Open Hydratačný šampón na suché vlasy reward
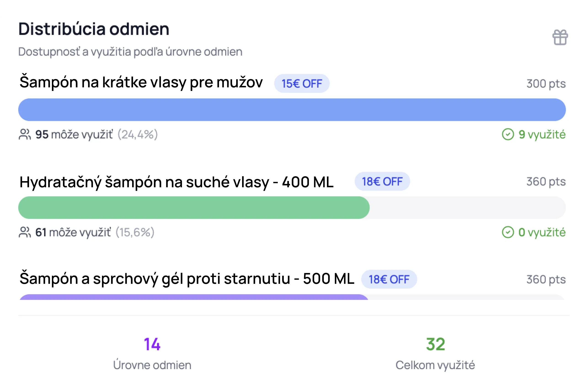The width and height of the screenshot is (588, 389). coord(176,182)
